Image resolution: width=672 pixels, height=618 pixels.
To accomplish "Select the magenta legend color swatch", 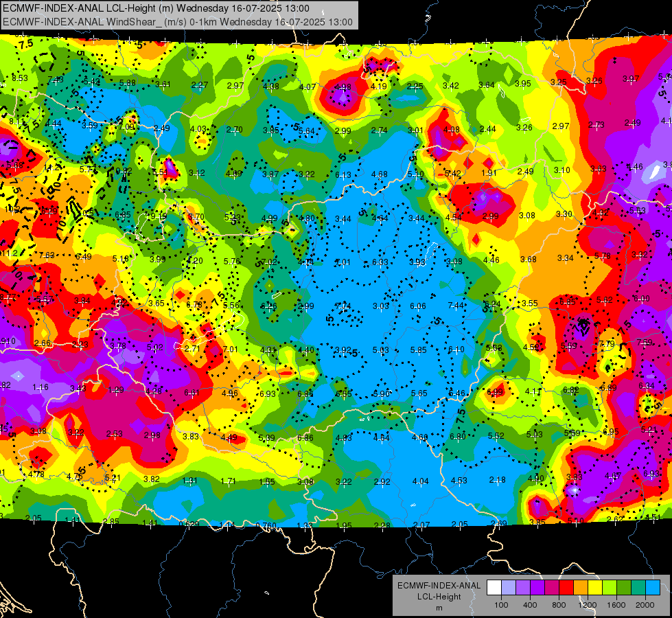I will click(552, 588).
